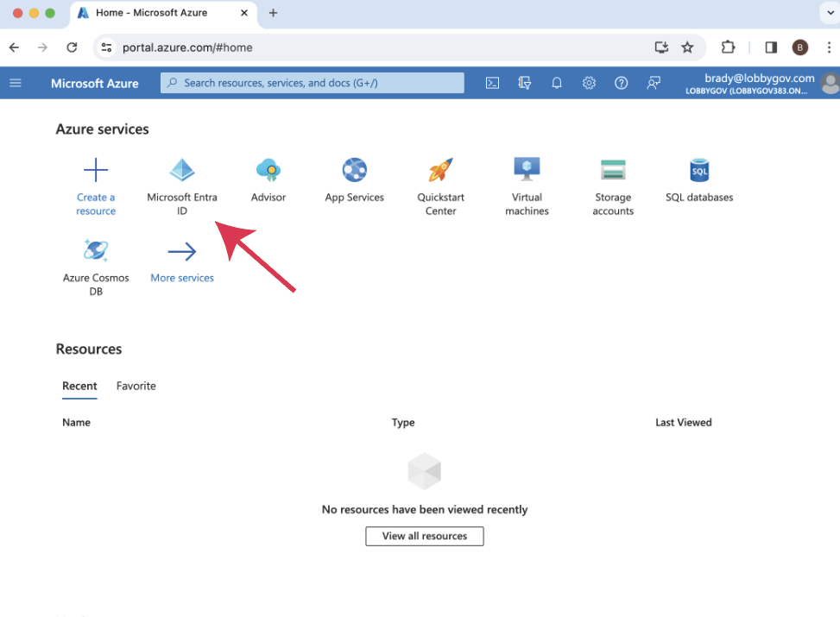View site information icon in address bar
Screen dimensions: 840x617
click(x=106, y=47)
